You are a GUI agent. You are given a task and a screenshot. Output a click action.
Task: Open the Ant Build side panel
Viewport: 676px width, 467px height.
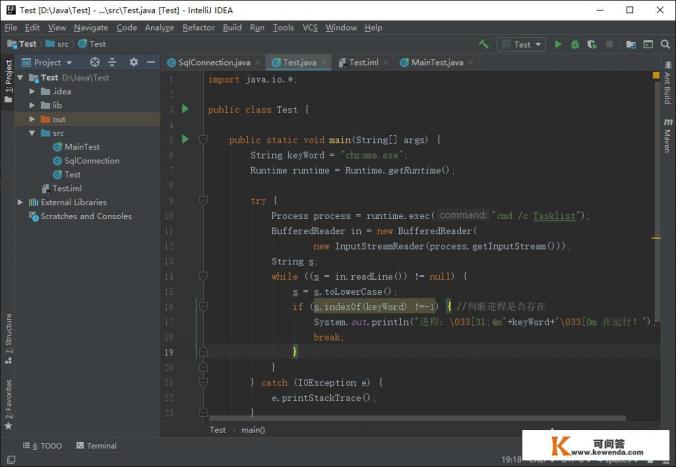pos(667,83)
